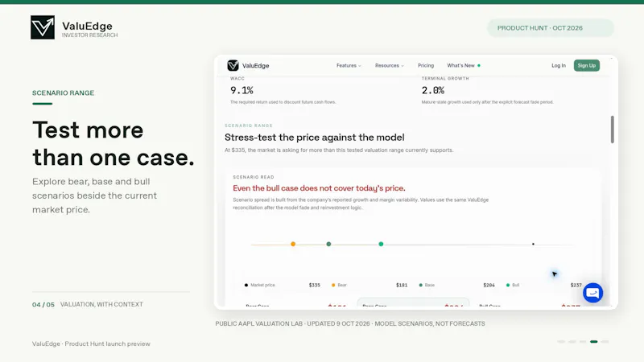Viewport: 644px width, 362px height.
Task: Click heading 'Stress-test the price against the model'
Action: tap(315, 138)
